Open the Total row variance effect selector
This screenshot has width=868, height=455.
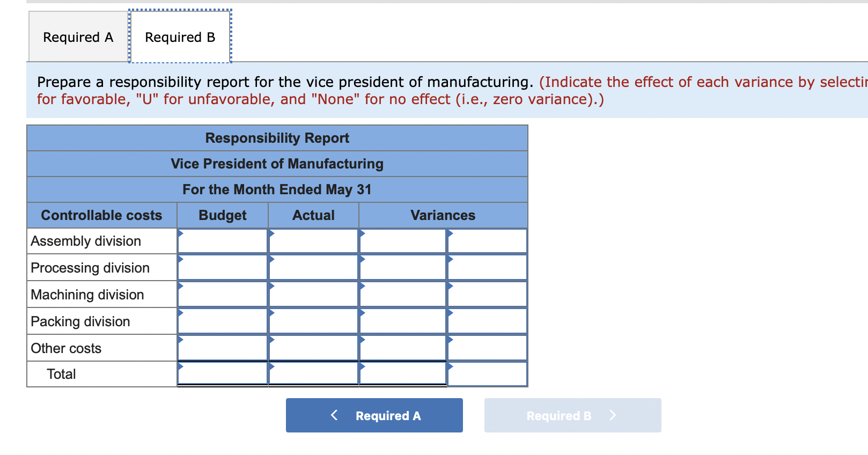click(x=486, y=373)
